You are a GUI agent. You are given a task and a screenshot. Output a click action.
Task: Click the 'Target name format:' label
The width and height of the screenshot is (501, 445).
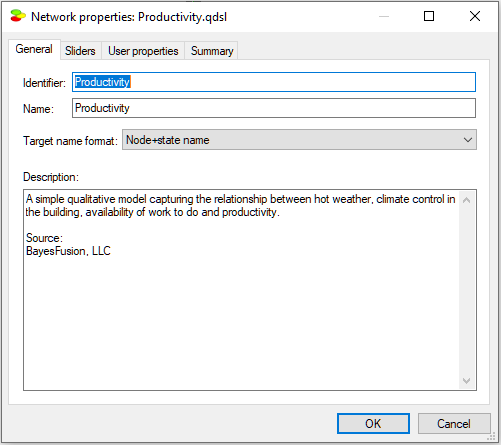pos(70,141)
